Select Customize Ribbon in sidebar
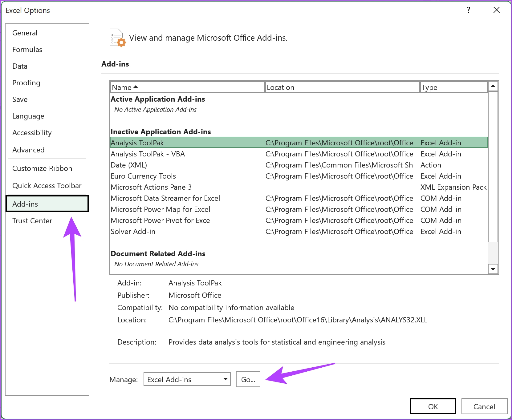This screenshot has width=512, height=420. click(47, 168)
